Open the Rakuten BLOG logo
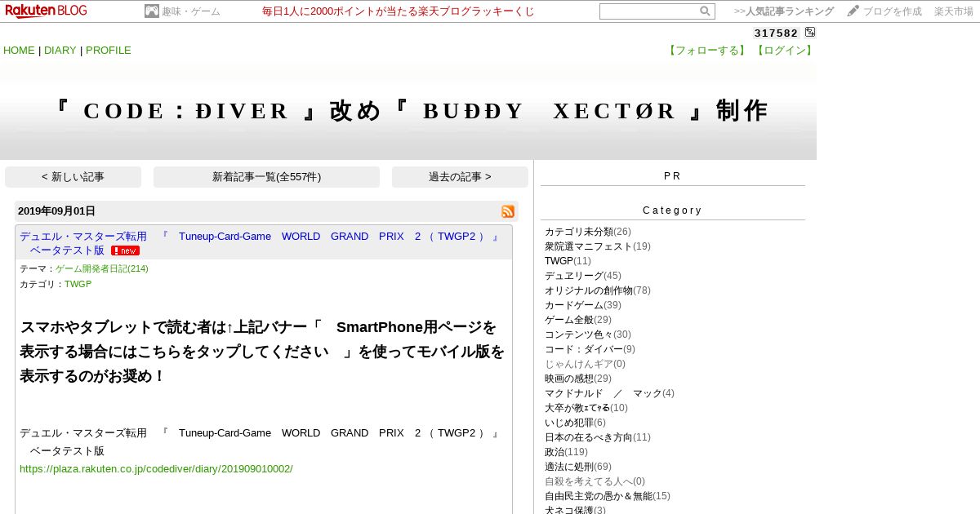Image resolution: width=980 pixels, height=514 pixels. 47,11
